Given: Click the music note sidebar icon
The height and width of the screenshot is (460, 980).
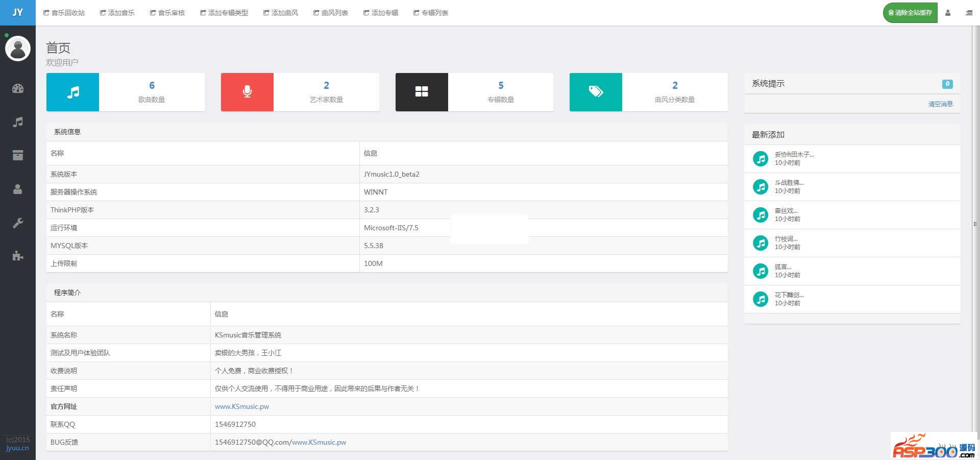Looking at the screenshot, I should [18, 122].
